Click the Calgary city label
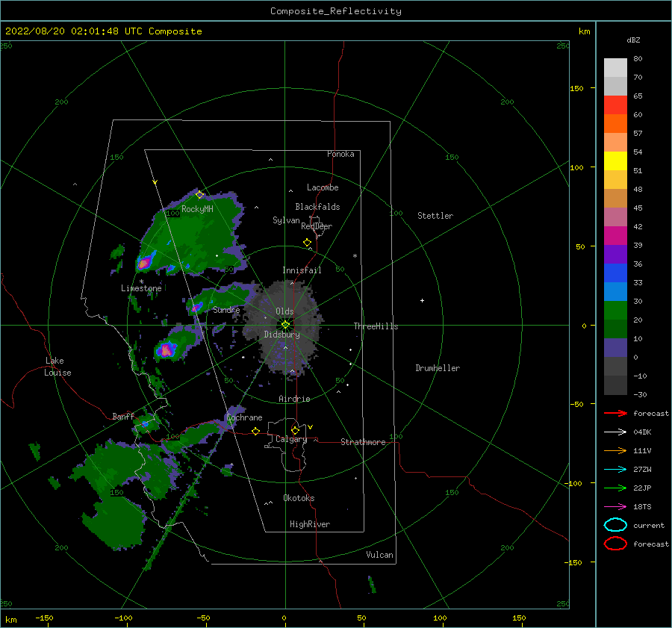672x628 pixels. tap(291, 439)
